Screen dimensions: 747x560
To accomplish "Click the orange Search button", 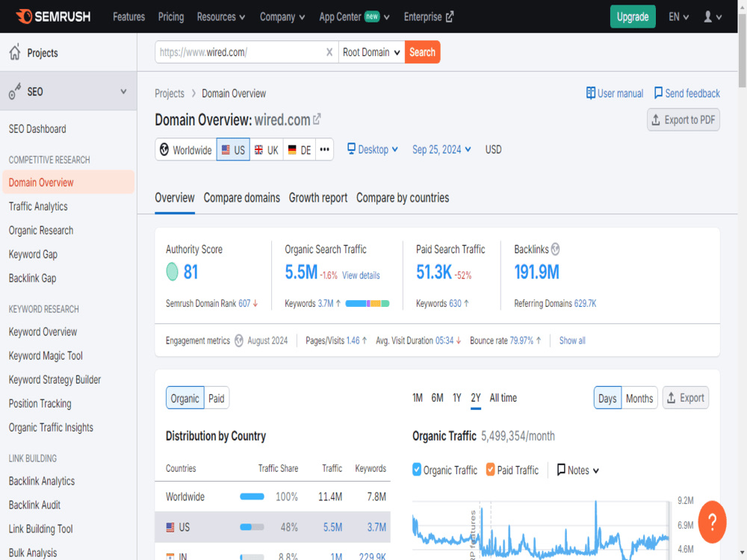I will point(422,52).
